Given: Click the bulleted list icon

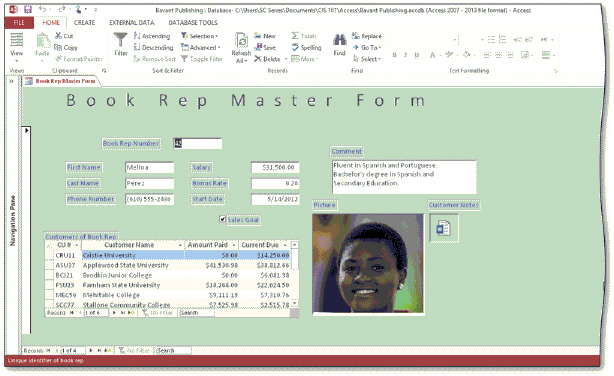Looking at the screenshot, I should tap(491, 40).
